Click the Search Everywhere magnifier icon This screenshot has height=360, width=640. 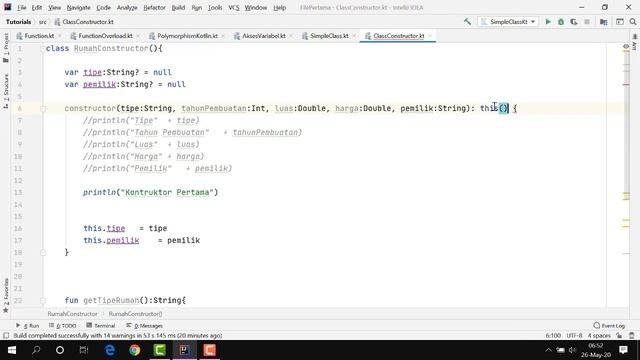[x=633, y=22]
